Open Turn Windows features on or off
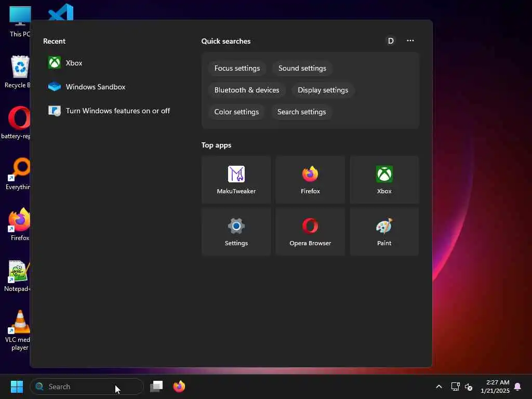 [109, 111]
